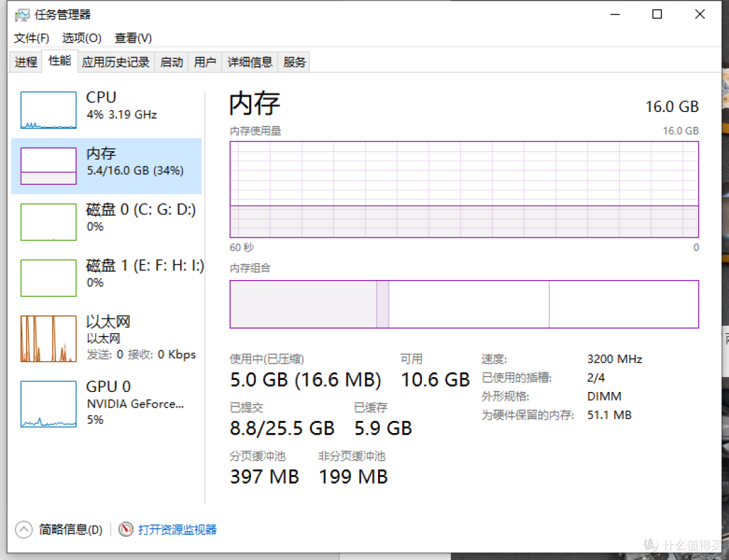Open the 服务 tab
The height and width of the screenshot is (560, 729).
point(294,61)
